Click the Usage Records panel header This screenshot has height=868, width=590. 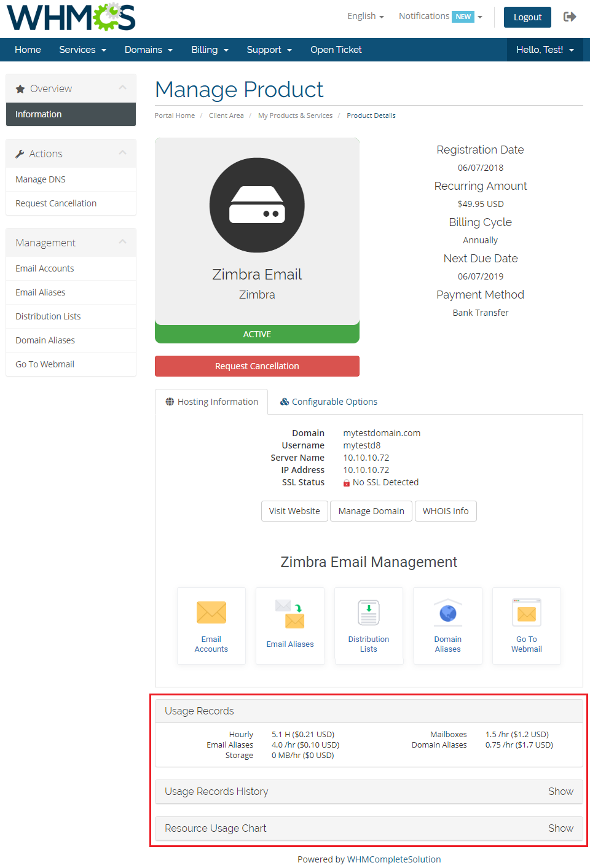tap(369, 711)
